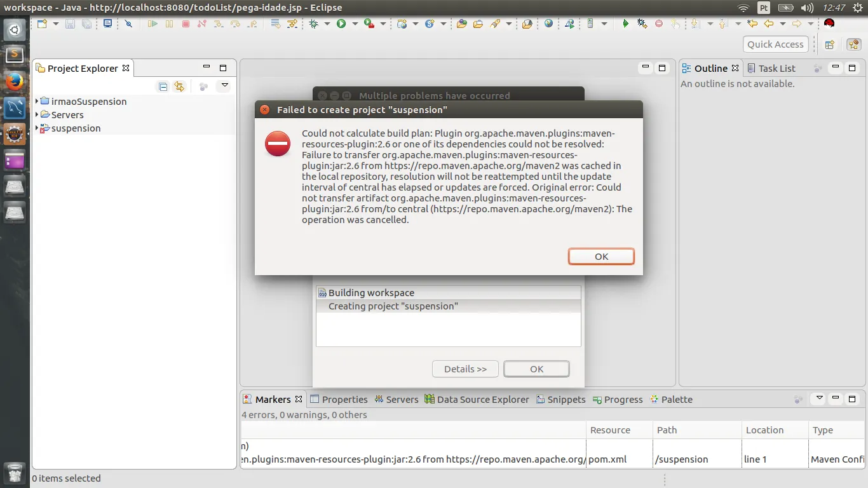This screenshot has width=868, height=488.
Task: Switch to the Task List tab
Action: pyautogui.click(x=776, y=69)
